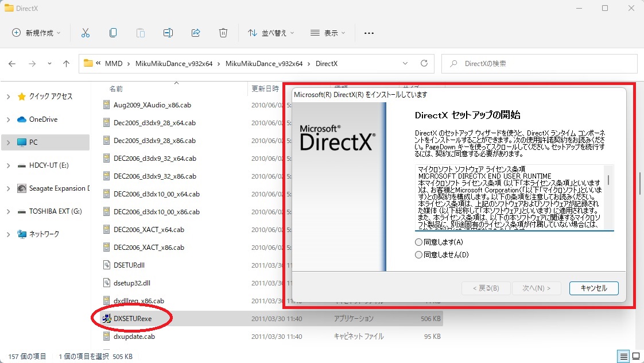The width and height of the screenshot is (644, 363).
Task: Click the folder icon in address bar
Action: pyautogui.click(x=88, y=63)
